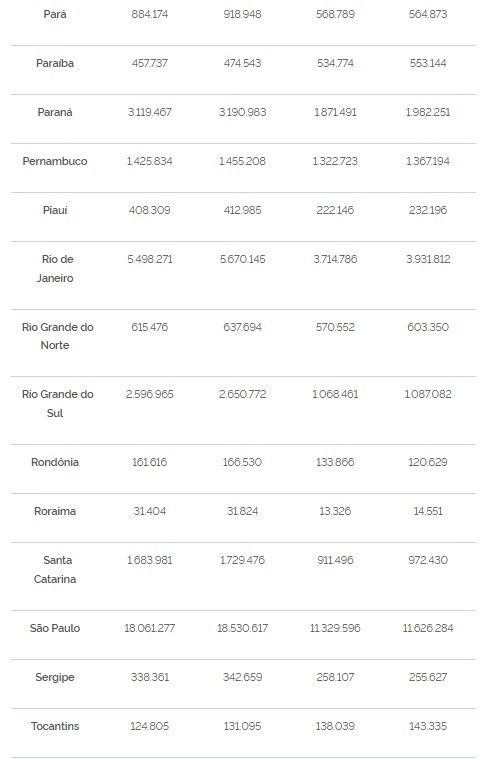
Task: Select Tocantins value 143.335
Action: point(428,727)
